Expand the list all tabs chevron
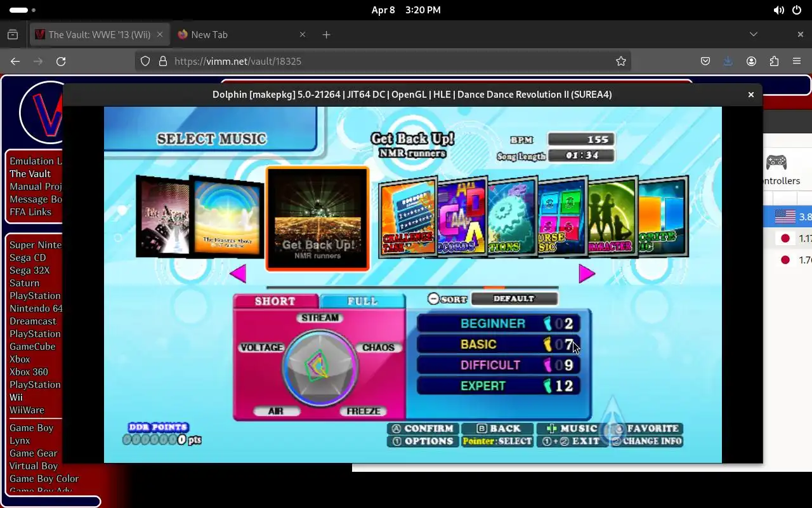The image size is (812, 508). [754, 34]
